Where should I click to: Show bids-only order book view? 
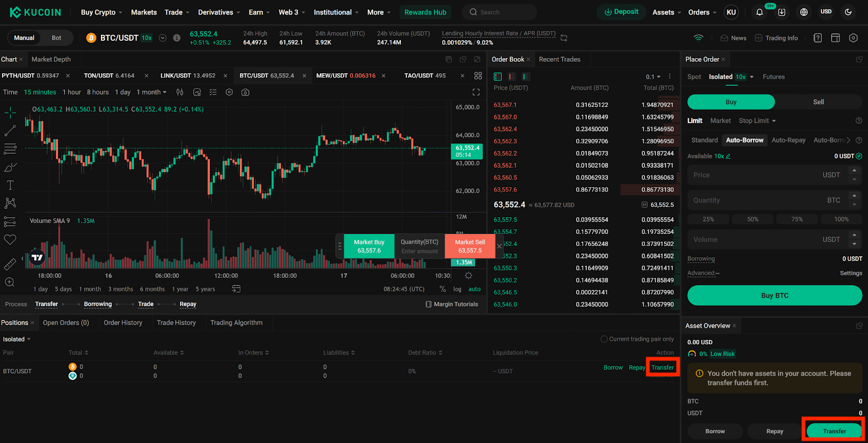[526, 77]
